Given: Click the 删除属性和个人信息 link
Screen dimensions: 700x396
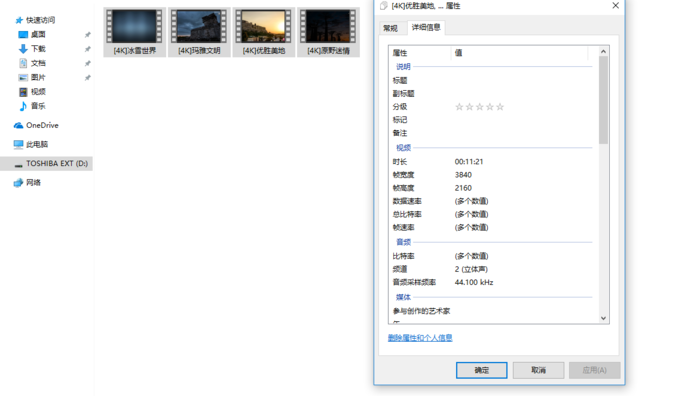Looking at the screenshot, I should [x=420, y=338].
